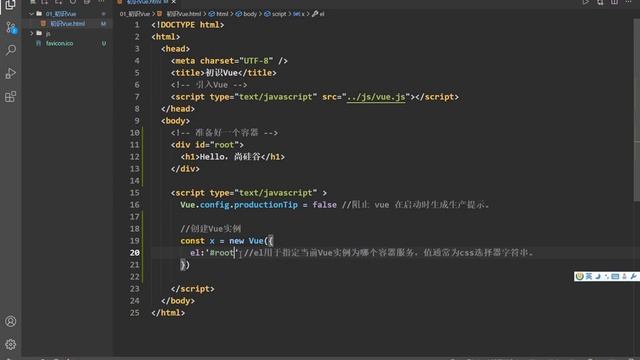Toggle the IME moon half-width mode
This screenshot has height=360, width=640.
(598, 276)
